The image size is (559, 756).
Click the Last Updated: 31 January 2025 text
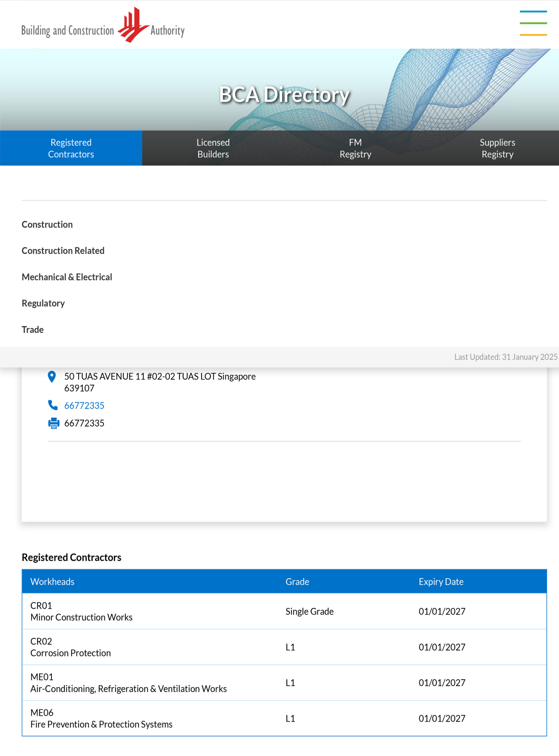point(506,357)
